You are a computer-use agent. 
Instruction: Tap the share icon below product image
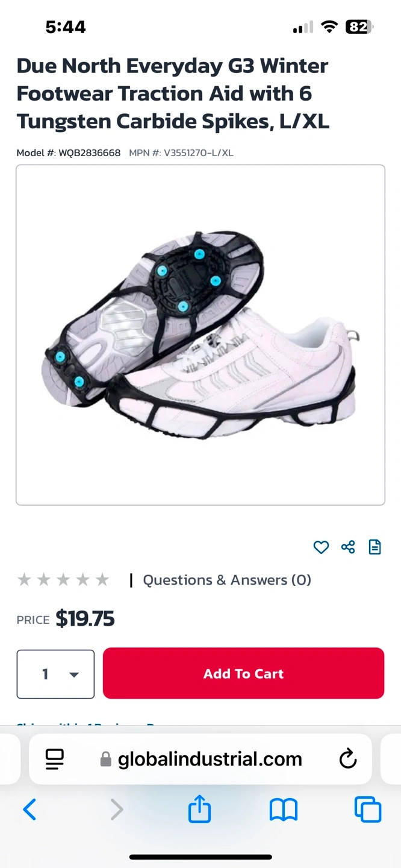coord(348,547)
